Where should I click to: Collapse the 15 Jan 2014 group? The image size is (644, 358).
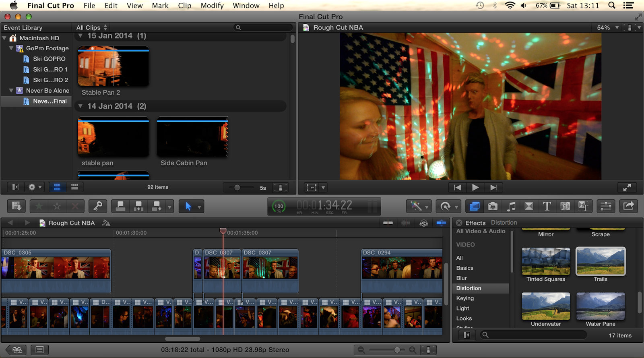tap(80, 36)
